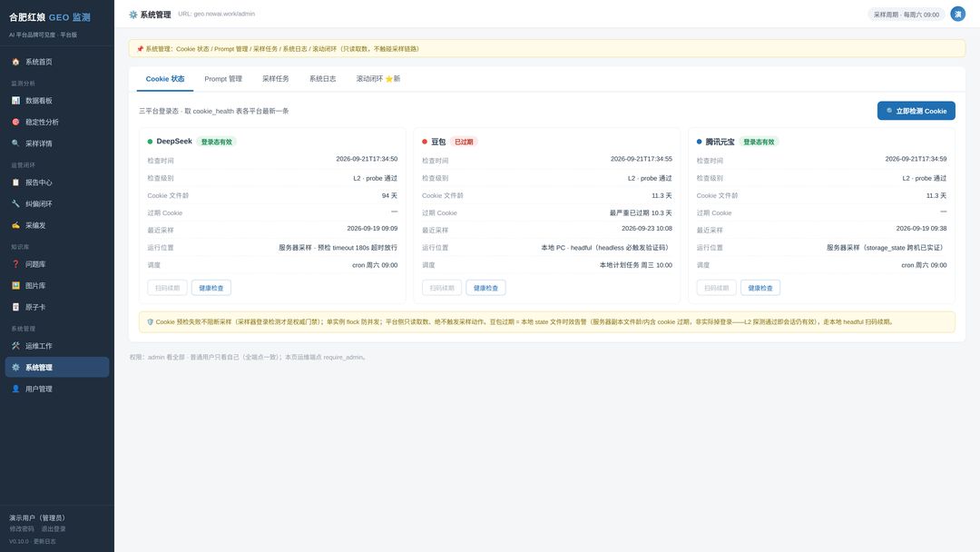Viewport: 980px width, 552px height.
Task: Click the user avatar circle in top-right corner
Action: pos(957,14)
